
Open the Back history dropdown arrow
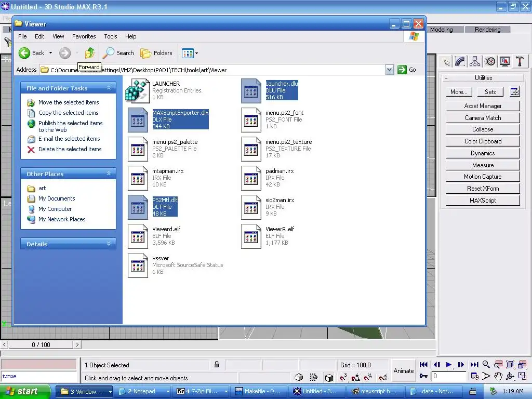(x=50, y=53)
